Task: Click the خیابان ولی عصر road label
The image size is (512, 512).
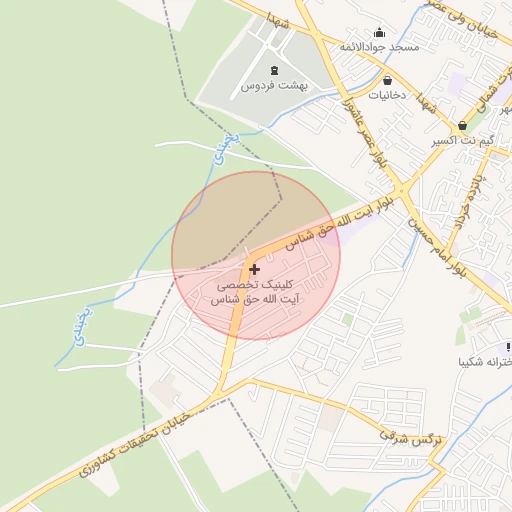Action: [x=464, y=19]
